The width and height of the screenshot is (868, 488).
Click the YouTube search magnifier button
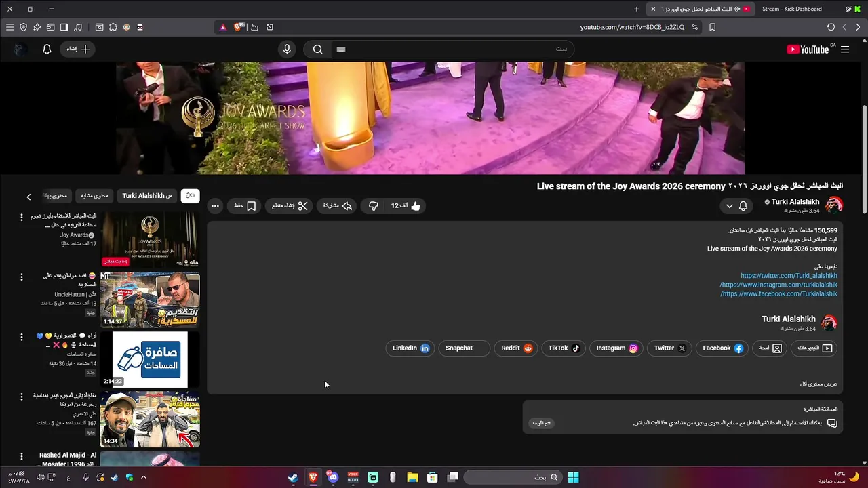tap(317, 49)
